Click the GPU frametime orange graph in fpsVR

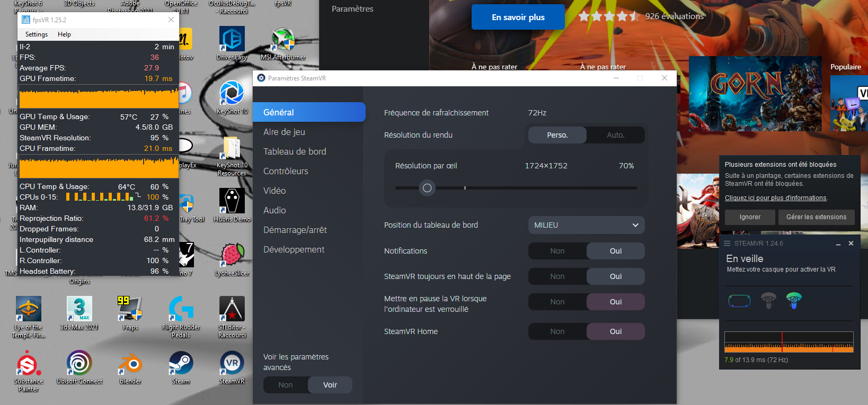(99, 98)
